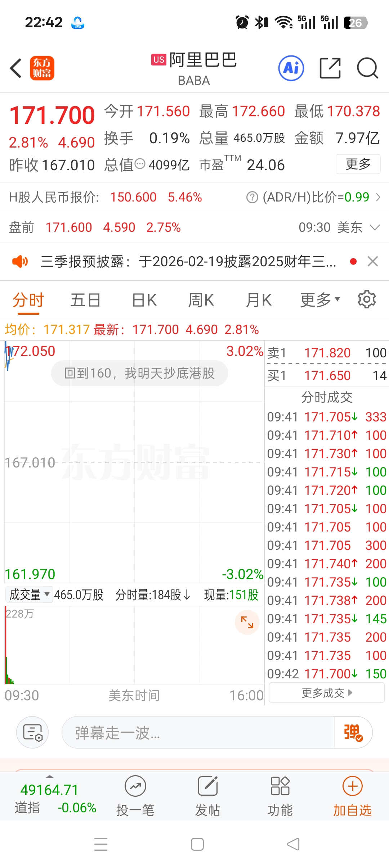Screen dimensions: 389x868
Task: Tap the main price 171.700
Action: point(52,115)
